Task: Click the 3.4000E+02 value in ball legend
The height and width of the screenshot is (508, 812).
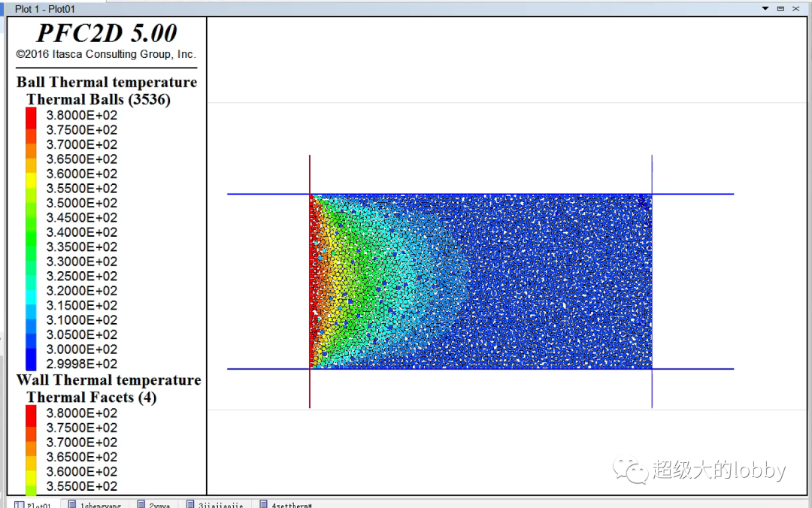Action: click(82, 232)
